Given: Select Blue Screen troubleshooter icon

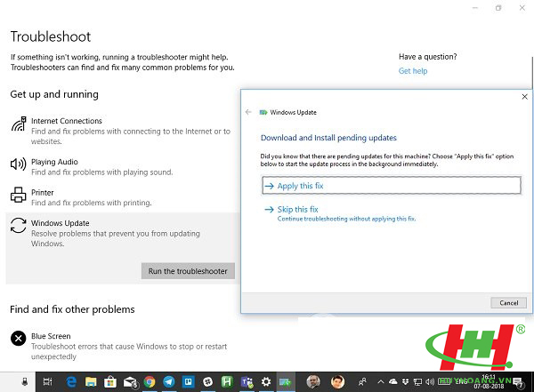Looking at the screenshot, I should pos(18,339).
